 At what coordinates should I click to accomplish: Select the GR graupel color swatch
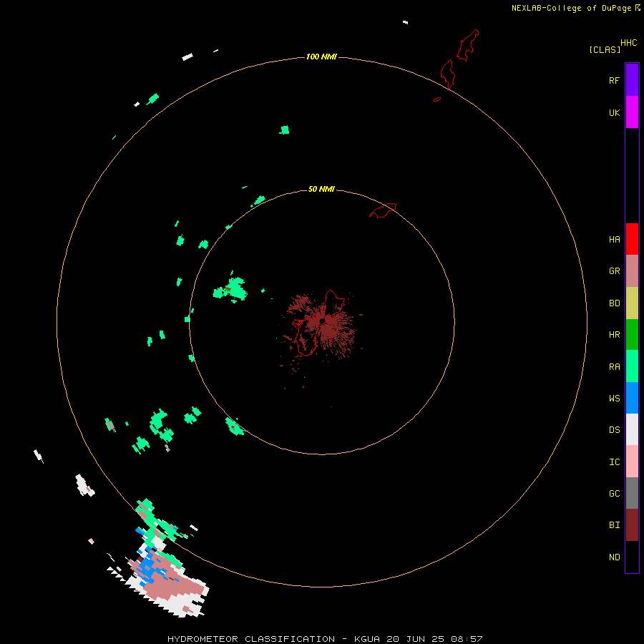click(x=632, y=271)
